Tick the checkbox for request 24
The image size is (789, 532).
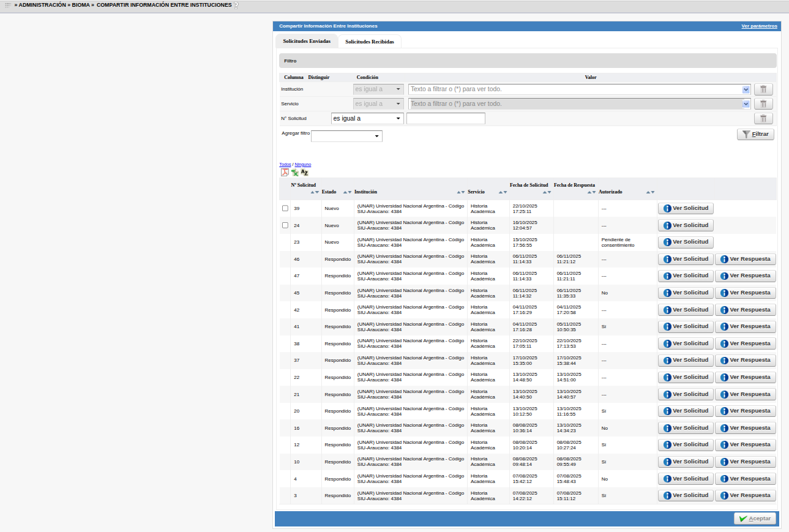coord(285,225)
